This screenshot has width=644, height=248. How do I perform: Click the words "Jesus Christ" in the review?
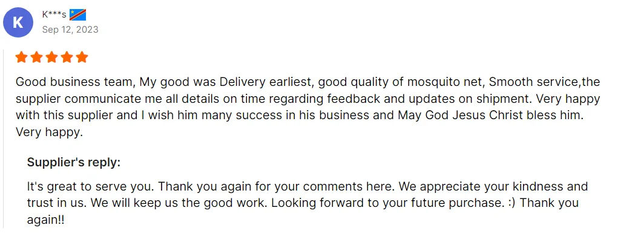coord(486,115)
